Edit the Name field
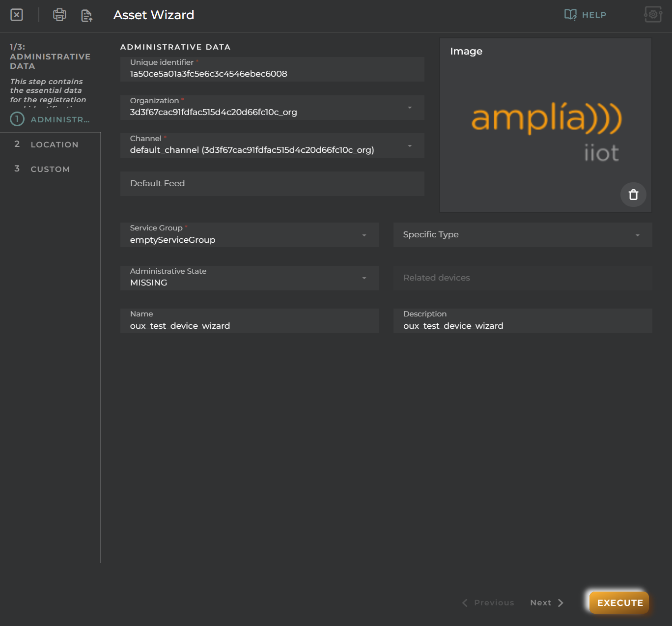 pyautogui.click(x=250, y=321)
